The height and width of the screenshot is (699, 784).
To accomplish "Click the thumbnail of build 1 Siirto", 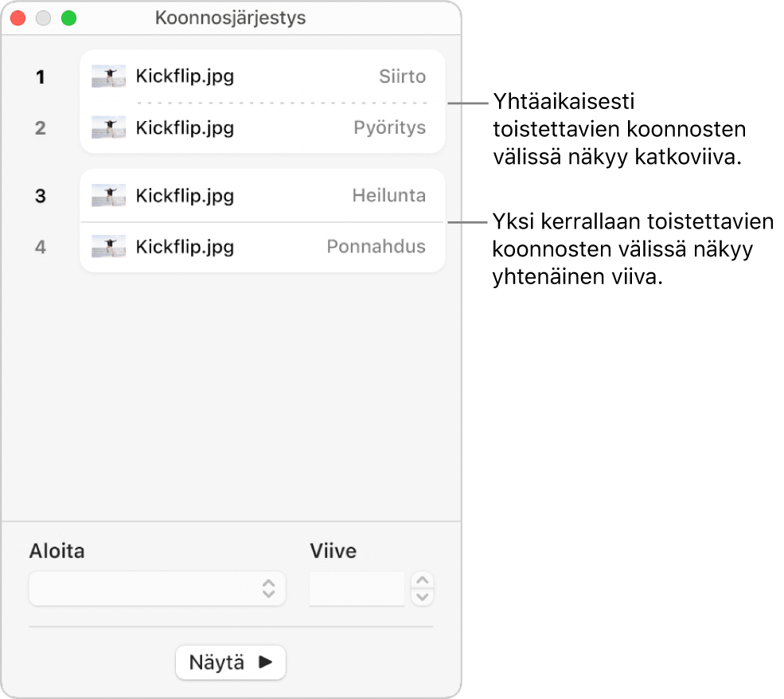I will [108, 76].
